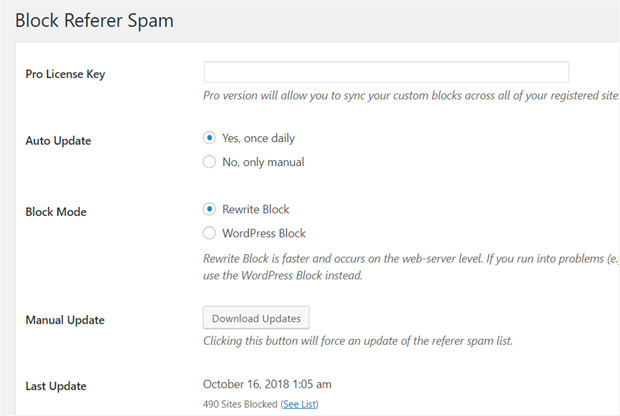Select the Rewrite Block mode radio button
The image size is (620, 416).
tap(209, 209)
